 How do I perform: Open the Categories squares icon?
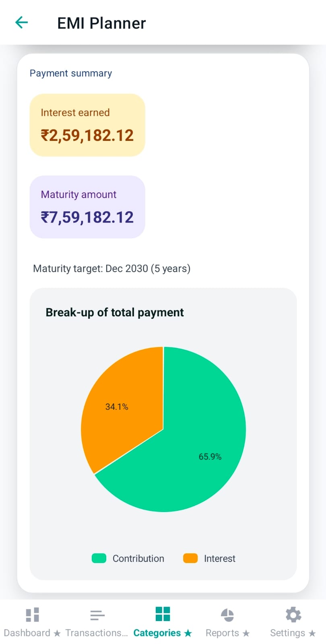click(163, 615)
